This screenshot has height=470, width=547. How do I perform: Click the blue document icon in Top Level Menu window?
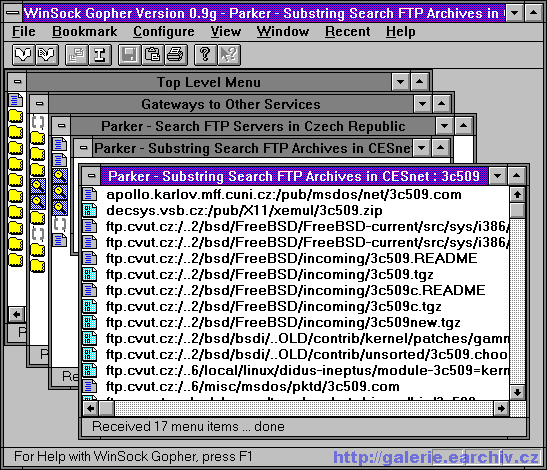pos(16,100)
